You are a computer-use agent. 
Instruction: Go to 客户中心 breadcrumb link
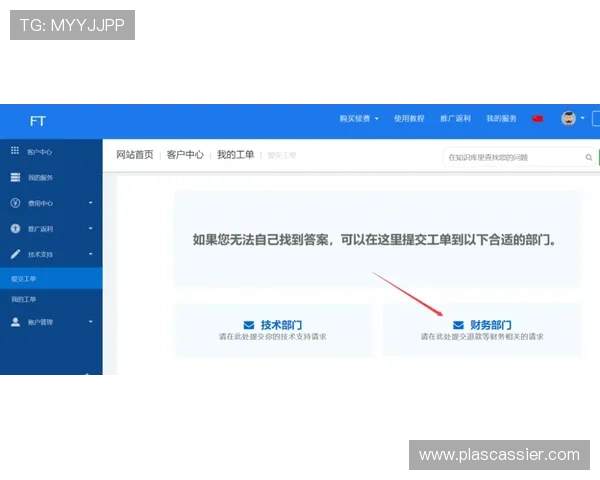185,155
